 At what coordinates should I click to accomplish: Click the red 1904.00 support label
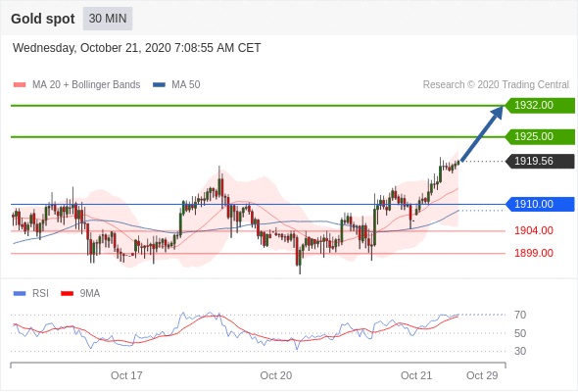tap(534, 231)
